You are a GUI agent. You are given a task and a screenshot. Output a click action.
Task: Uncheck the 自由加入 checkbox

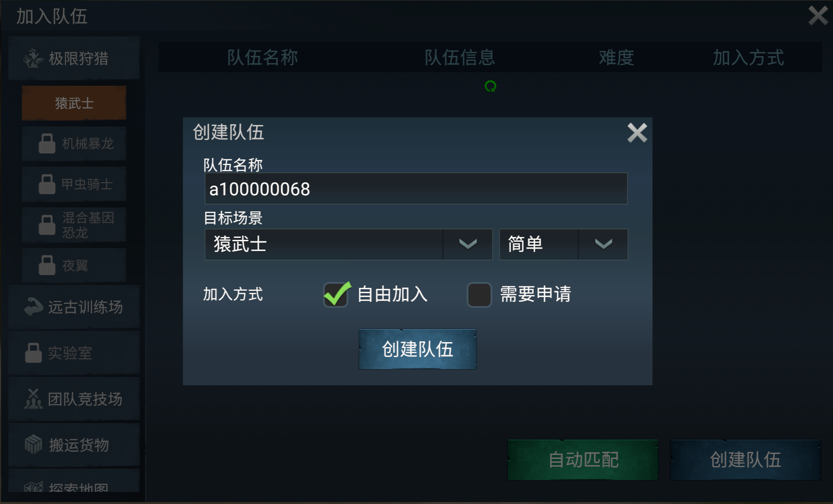click(336, 295)
